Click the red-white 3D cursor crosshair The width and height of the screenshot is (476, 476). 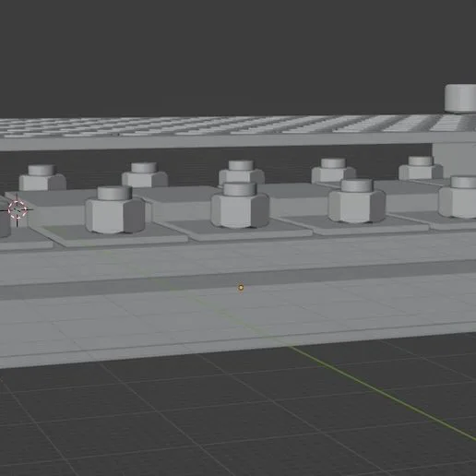point(18,209)
